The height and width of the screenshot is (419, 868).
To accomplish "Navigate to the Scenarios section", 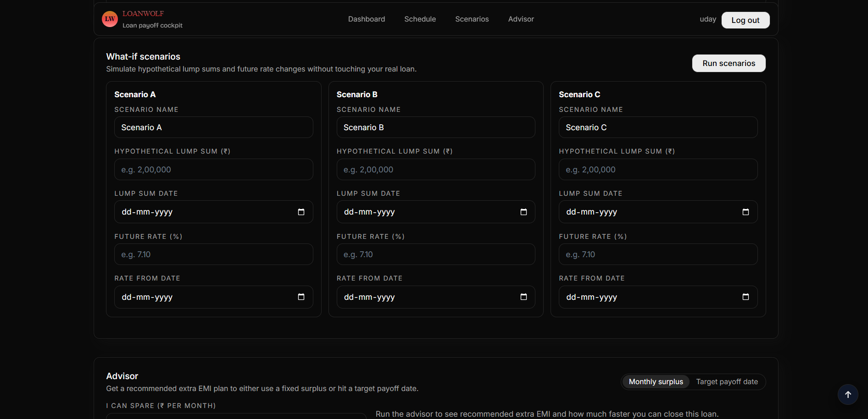I will pyautogui.click(x=472, y=19).
